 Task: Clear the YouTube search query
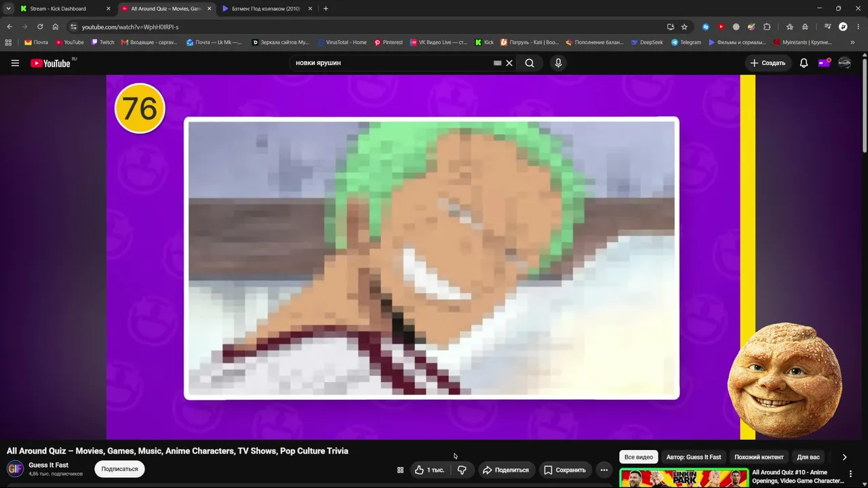tap(509, 63)
